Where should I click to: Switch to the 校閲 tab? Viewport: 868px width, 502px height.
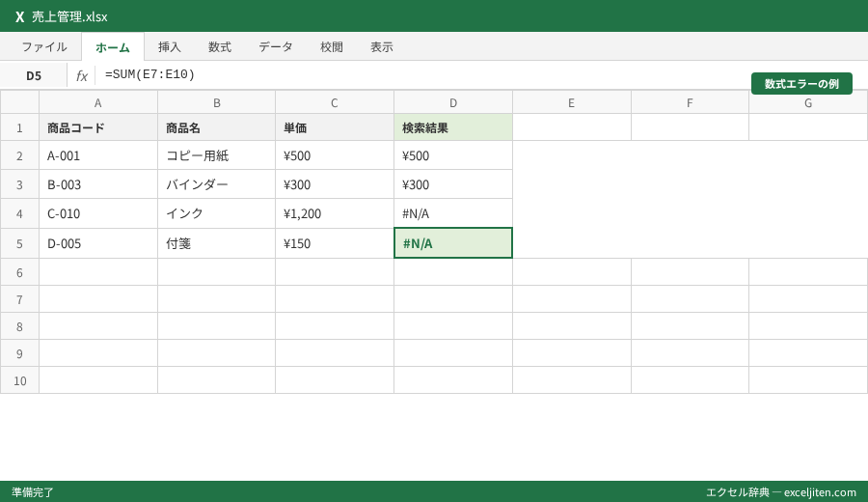tap(332, 47)
